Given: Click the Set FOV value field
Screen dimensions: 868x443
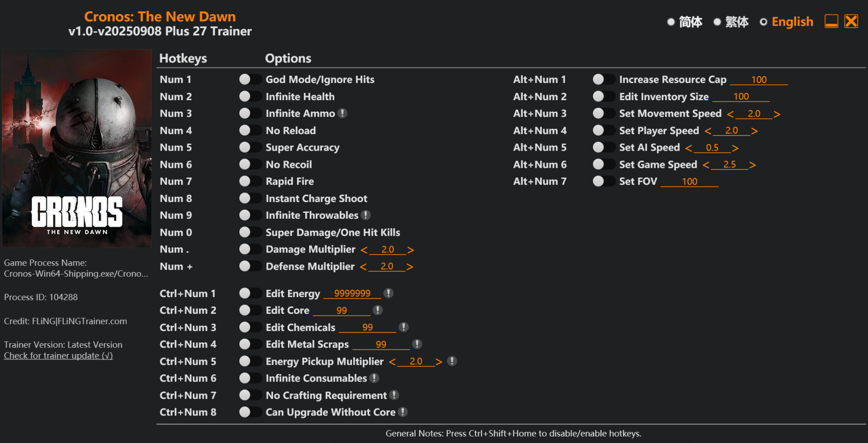Looking at the screenshot, I should (x=689, y=181).
